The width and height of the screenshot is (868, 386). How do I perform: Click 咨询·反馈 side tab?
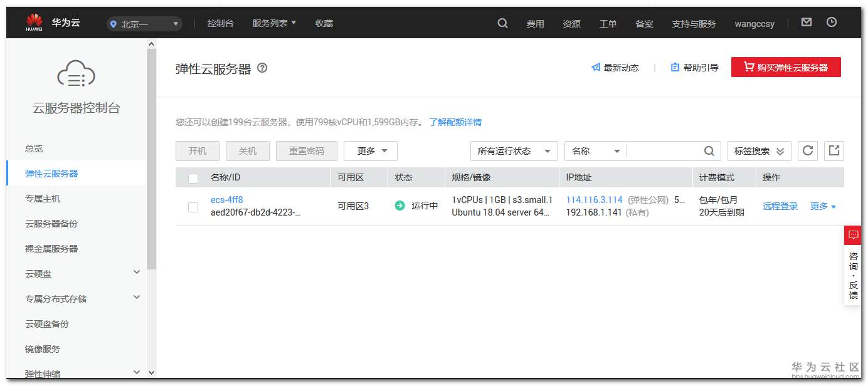point(853,276)
